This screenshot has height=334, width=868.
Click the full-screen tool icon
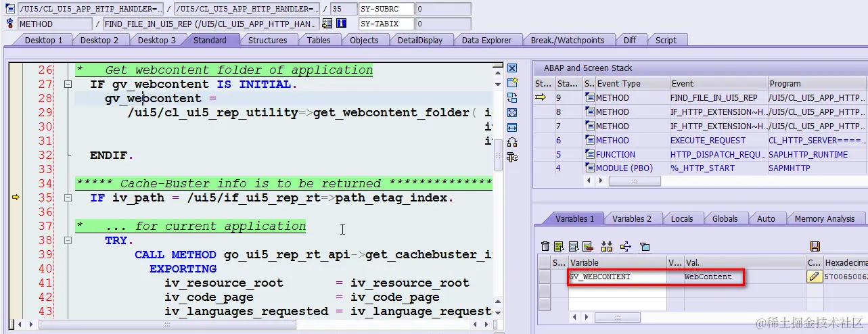pos(512,113)
